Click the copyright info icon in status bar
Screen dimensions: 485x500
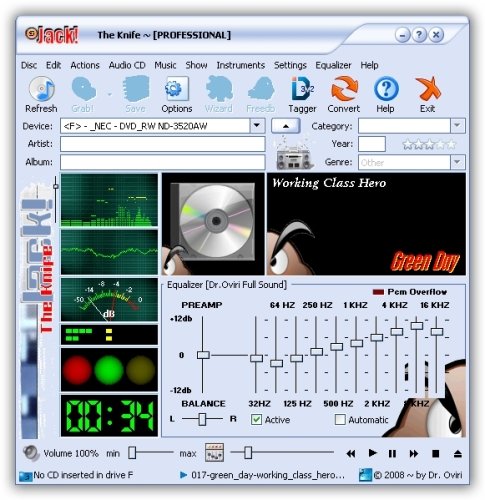pos(365,475)
